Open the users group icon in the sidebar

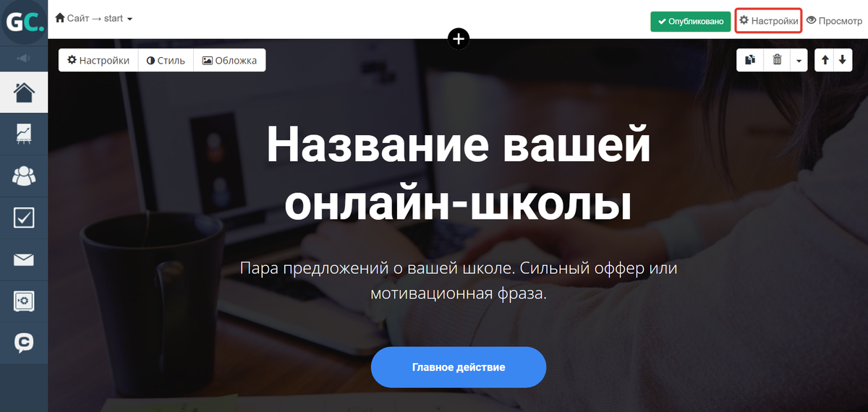tap(24, 176)
